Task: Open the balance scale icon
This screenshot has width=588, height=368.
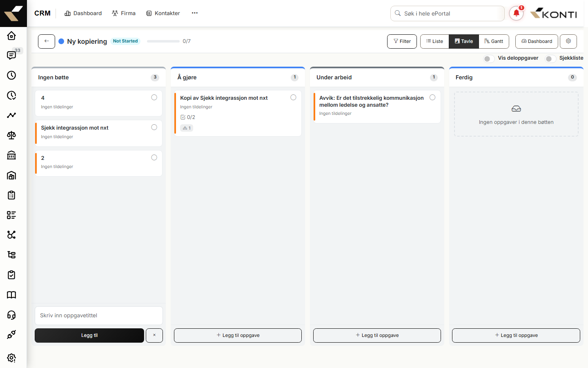Action: 11,135
